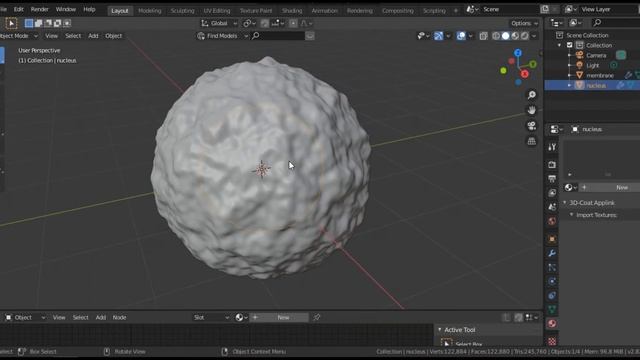Open the Render properties tab
Screen dimensions: 640x360
[x=552, y=164]
